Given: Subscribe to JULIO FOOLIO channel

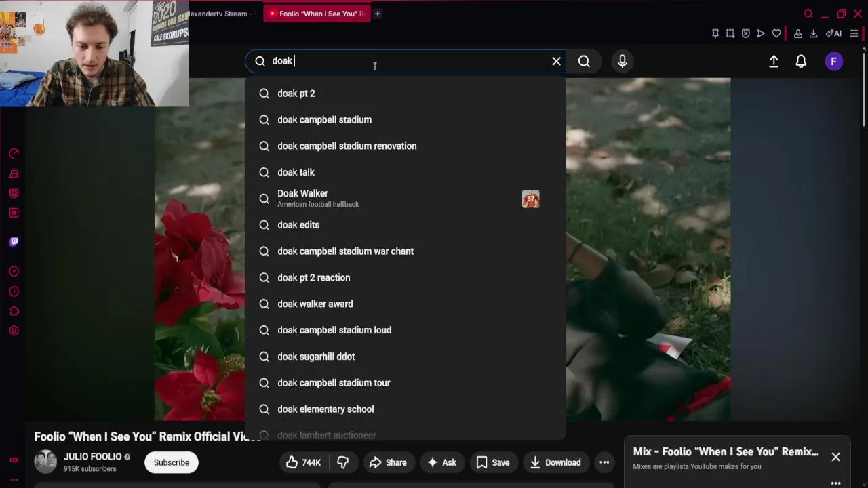Looking at the screenshot, I should pyautogui.click(x=172, y=462).
